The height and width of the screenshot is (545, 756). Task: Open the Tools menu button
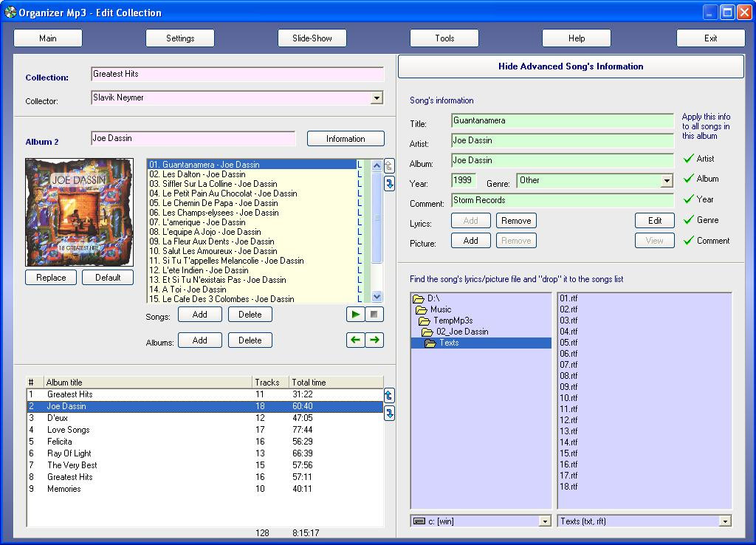click(x=444, y=38)
